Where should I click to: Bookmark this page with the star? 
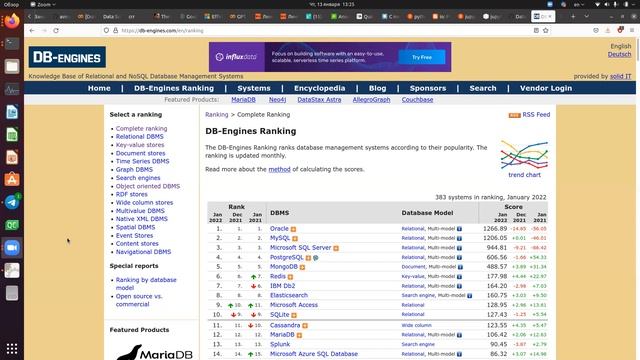coord(546,31)
